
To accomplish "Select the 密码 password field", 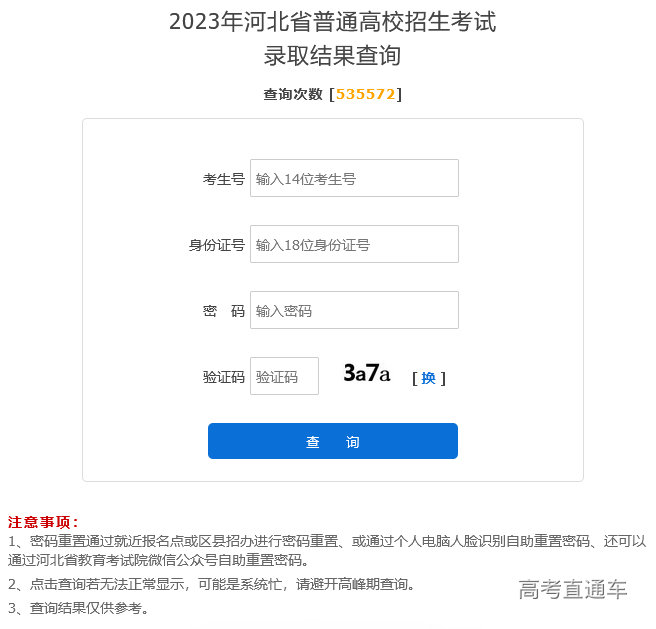I will [354, 311].
